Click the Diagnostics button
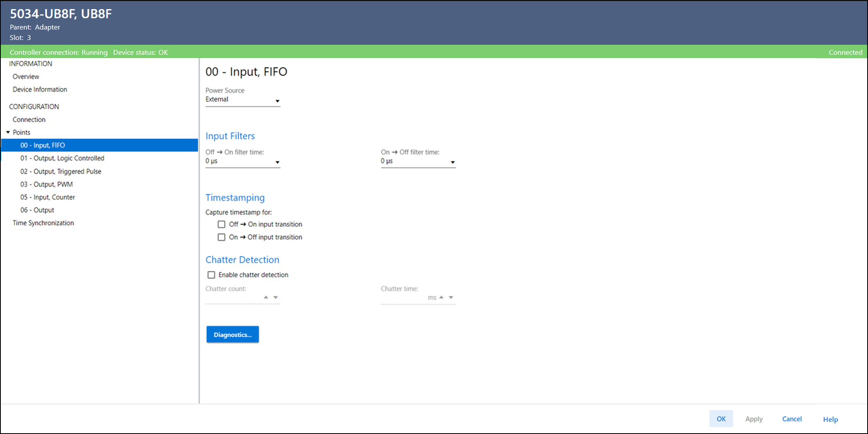This screenshot has width=868, height=434. click(232, 334)
